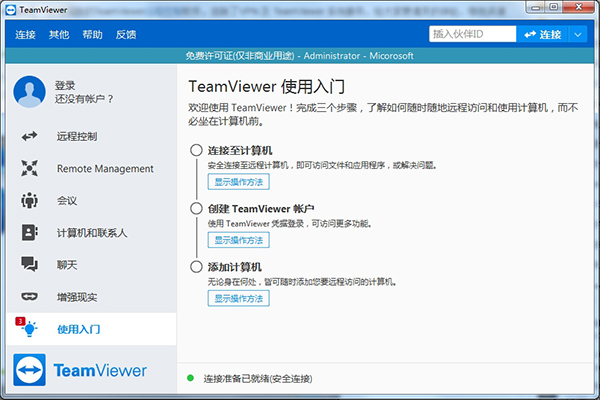This screenshot has width=600, height=400.
Task: Click 显示操作方法 under 连接至计算机
Action: (239, 182)
